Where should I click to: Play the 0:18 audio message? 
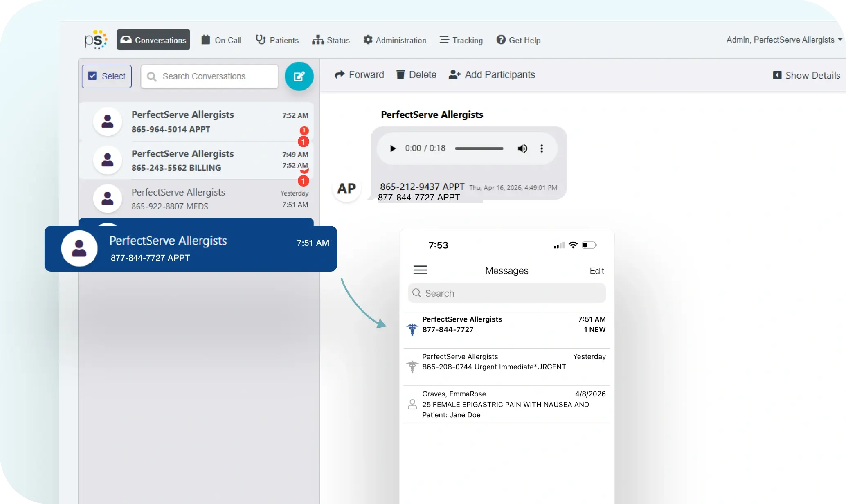coord(393,148)
